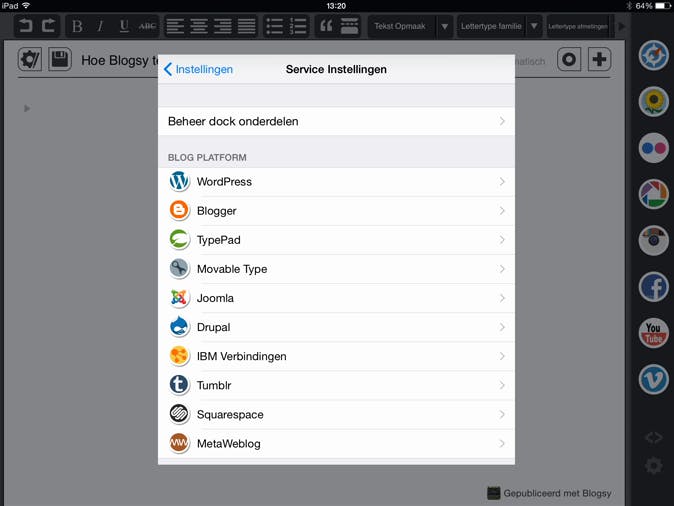
Task: Select MetaWeblog platform
Action: [x=336, y=444]
